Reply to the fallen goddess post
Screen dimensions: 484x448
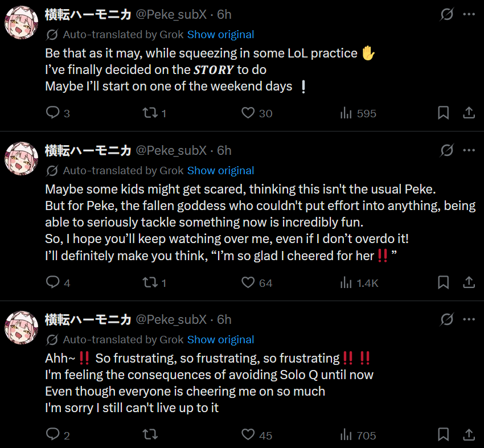pyautogui.click(x=53, y=282)
